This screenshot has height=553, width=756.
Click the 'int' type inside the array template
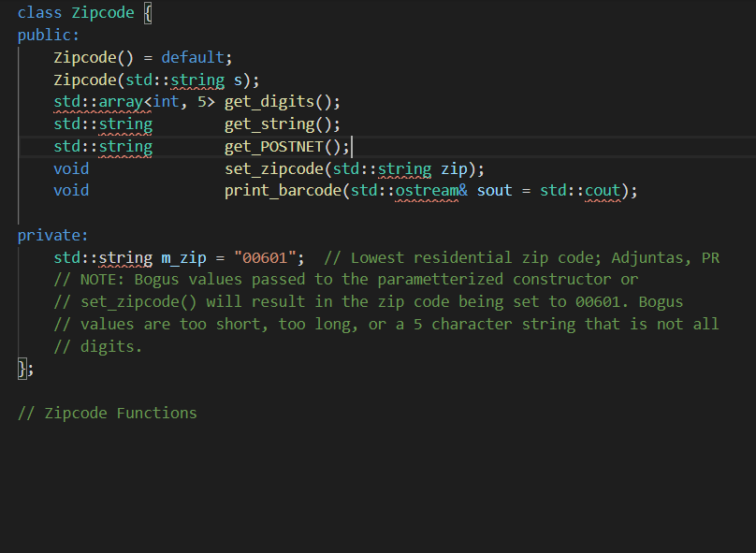coord(166,102)
